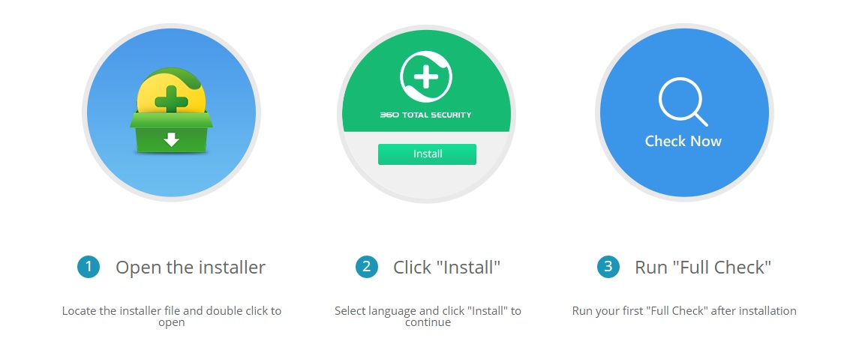The height and width of the screenshot is (362, 868).
Task: Click the green Install button
Action: (427, 154)
